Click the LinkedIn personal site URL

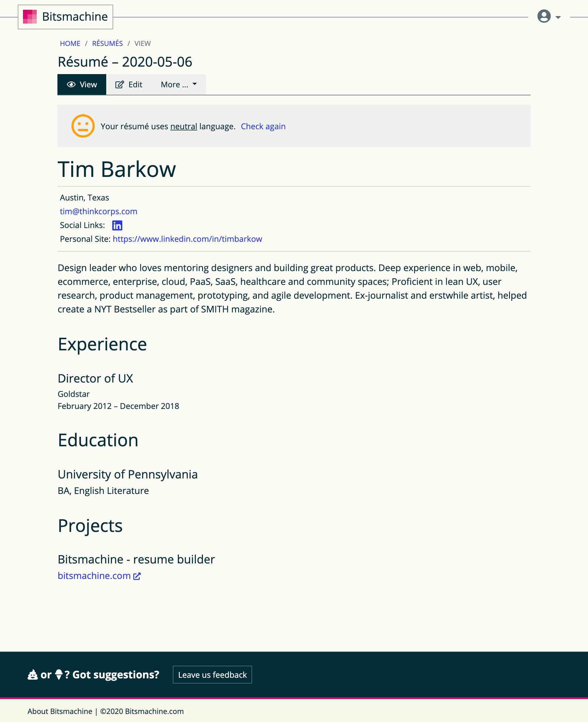187,239
